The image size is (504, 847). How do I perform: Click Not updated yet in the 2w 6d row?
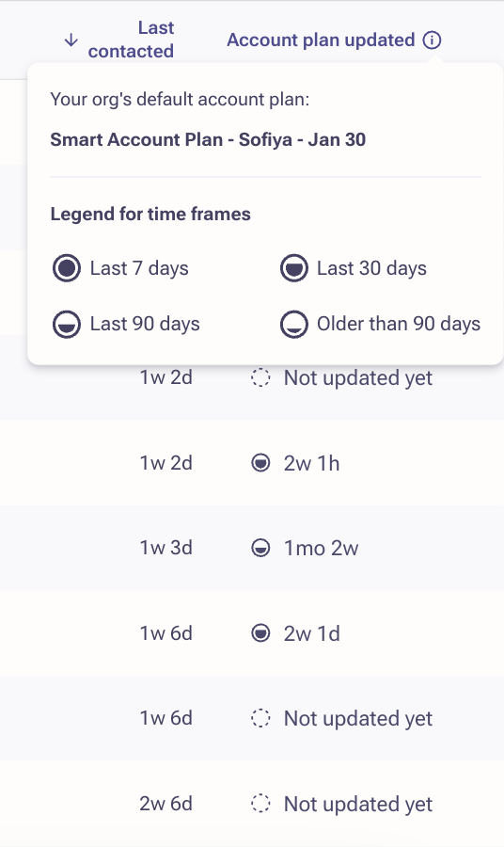pos(358,805)
